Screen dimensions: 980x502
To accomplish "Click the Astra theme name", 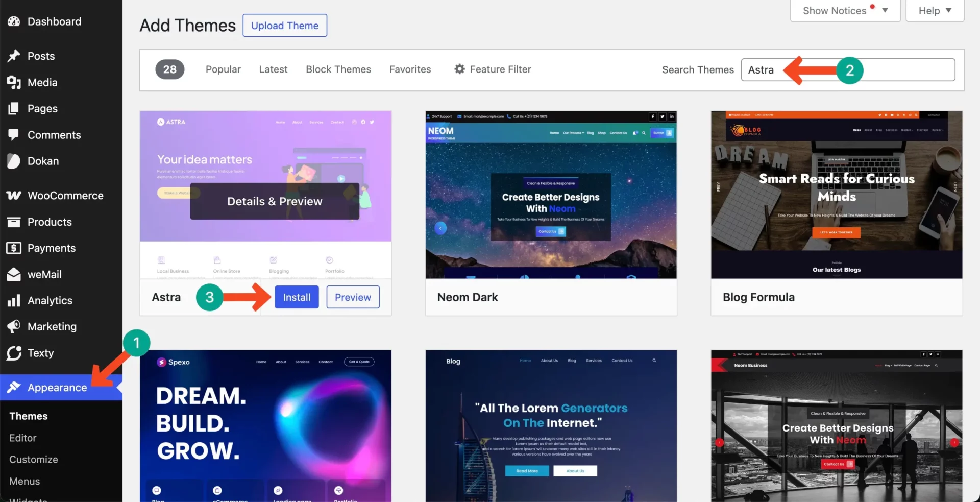I will 166,297.
